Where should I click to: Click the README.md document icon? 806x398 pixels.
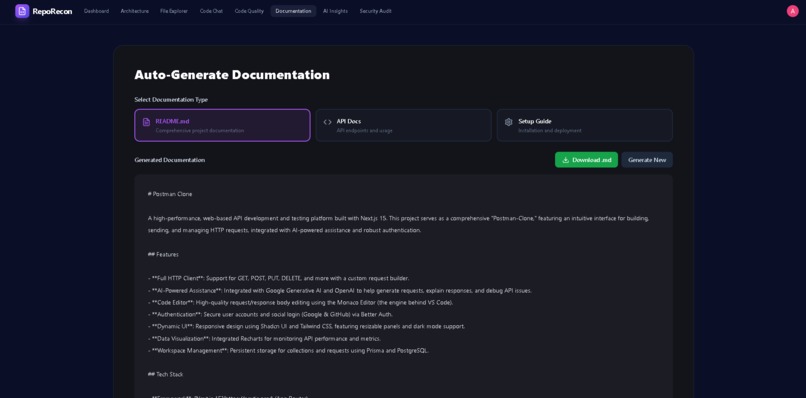click(x=146, y=122)
